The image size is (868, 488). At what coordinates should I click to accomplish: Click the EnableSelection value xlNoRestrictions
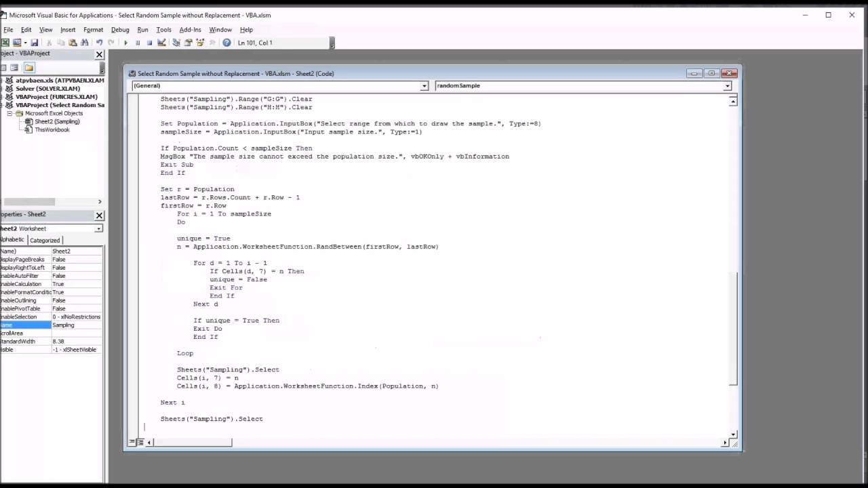[77, 317]
